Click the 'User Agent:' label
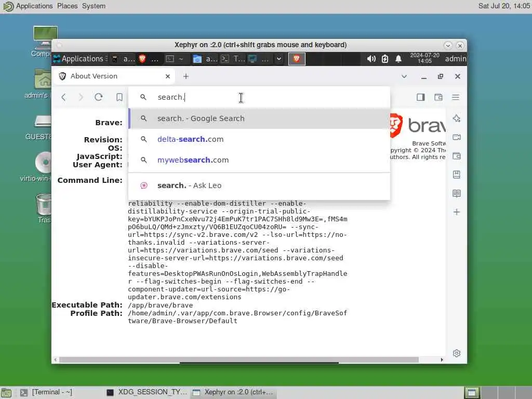The image size is (532, 399). 97,165
